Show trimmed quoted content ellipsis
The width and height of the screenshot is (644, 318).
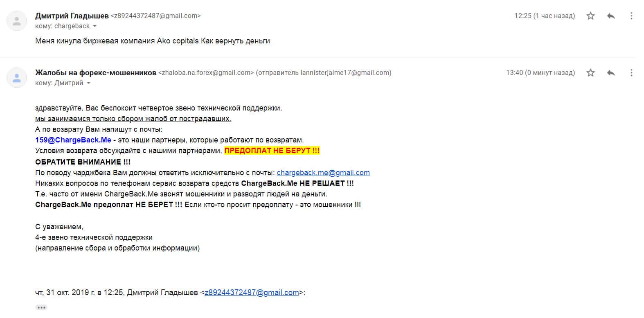tap(41, 307)
